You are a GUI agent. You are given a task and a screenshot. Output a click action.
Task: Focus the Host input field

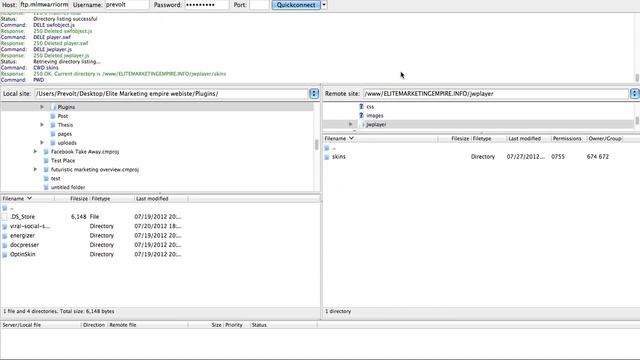[x=44, y=5]
